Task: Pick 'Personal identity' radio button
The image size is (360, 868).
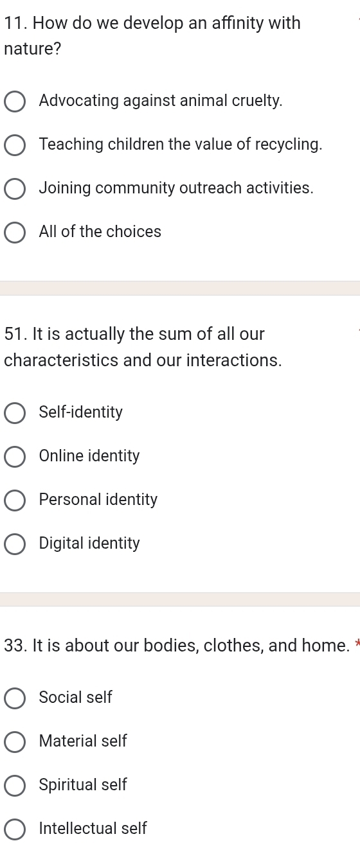Action: 15,500
